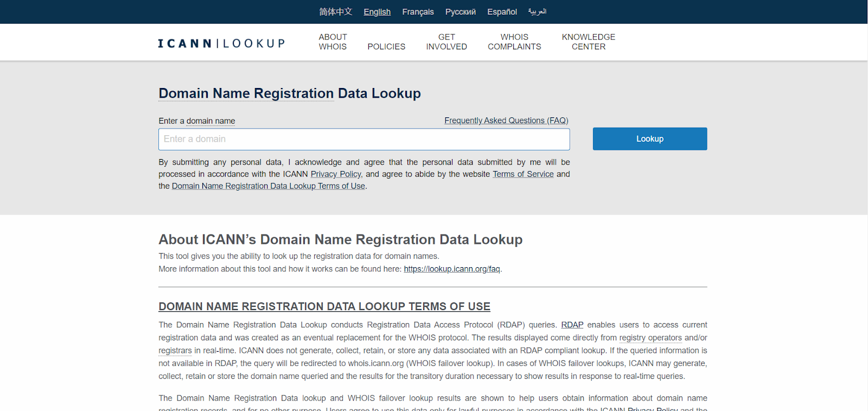The width and height of the screenshot is (868, 411).
Task: Open Domain Name Registration Data Lookup Terms of Use link
Action: 269,186
